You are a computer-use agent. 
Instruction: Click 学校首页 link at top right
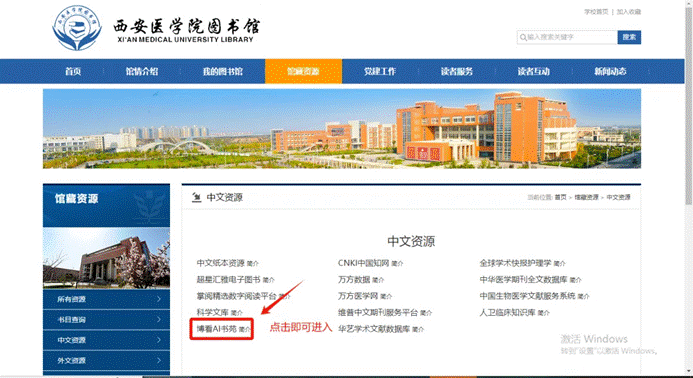596,11
